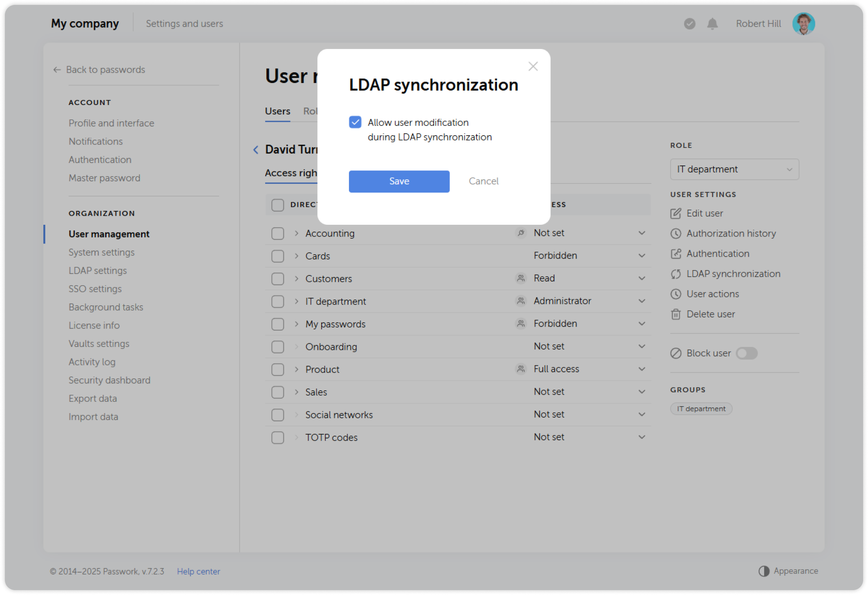Open Authentication settings for the user
Viewport: 868px width, 595px height.
(x=718, y=253)
